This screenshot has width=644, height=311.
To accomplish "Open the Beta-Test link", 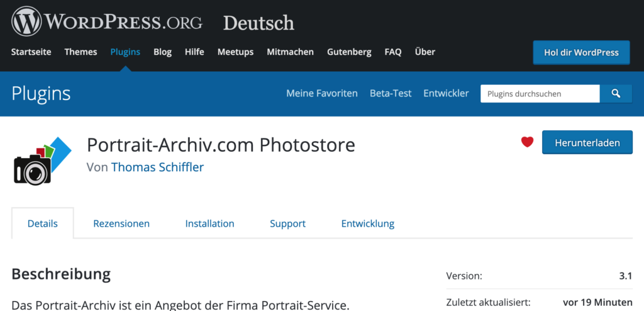I will click(x=391, y=93).
